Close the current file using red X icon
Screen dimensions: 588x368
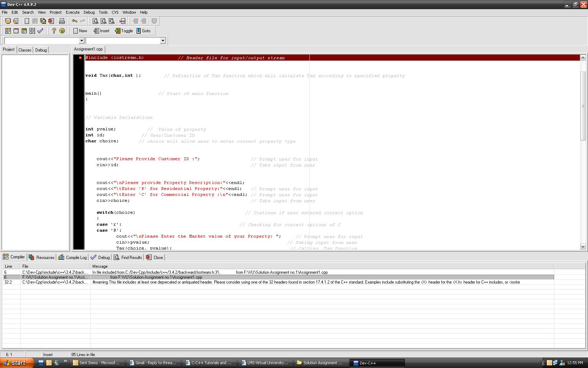pyautogui.click(x=51, y=21)
